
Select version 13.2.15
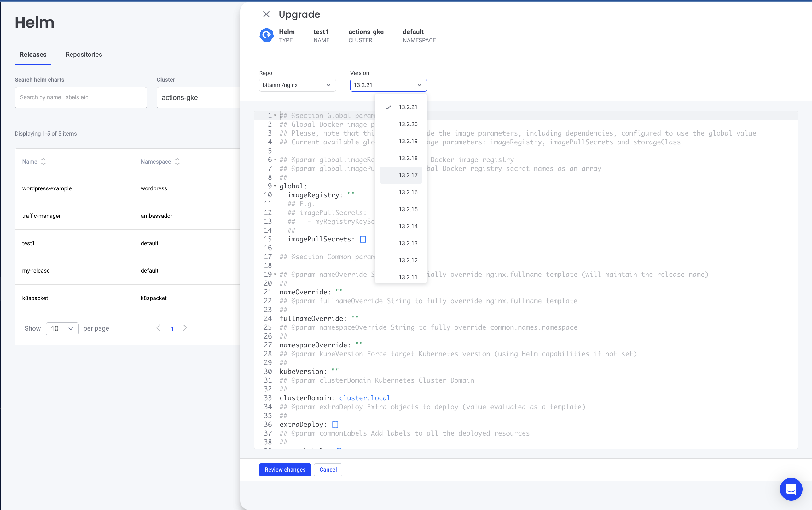click(x=401, y=210)
